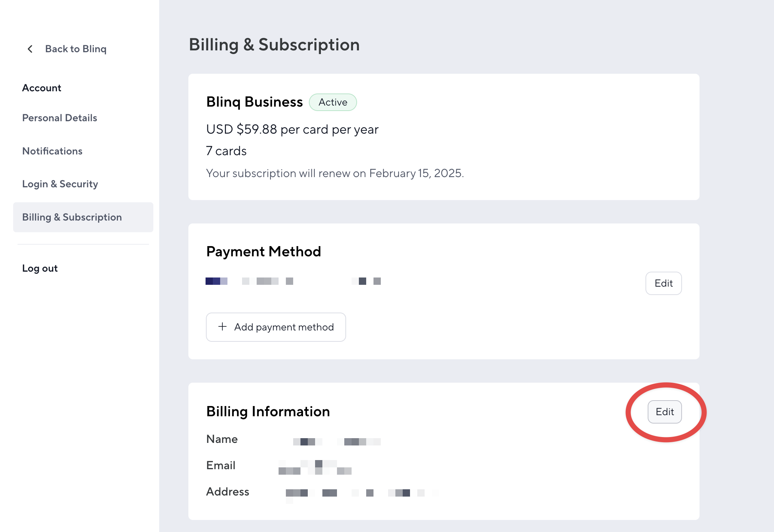Click the Blinq Business plan title
The image size is (774, 532).
254,102
